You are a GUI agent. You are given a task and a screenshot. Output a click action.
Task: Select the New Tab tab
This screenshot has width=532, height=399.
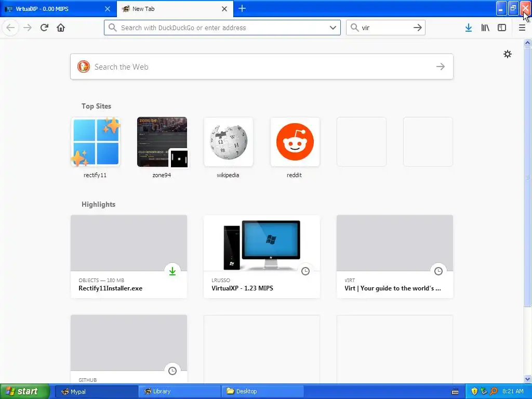[x=175, y=9]
